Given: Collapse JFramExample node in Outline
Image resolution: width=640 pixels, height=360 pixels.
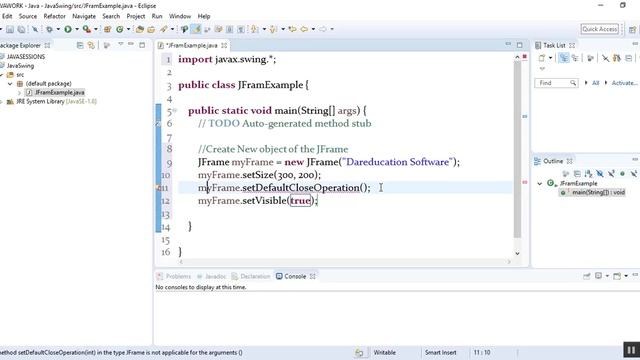Looking at the screenshot, I should click(540, 184).
